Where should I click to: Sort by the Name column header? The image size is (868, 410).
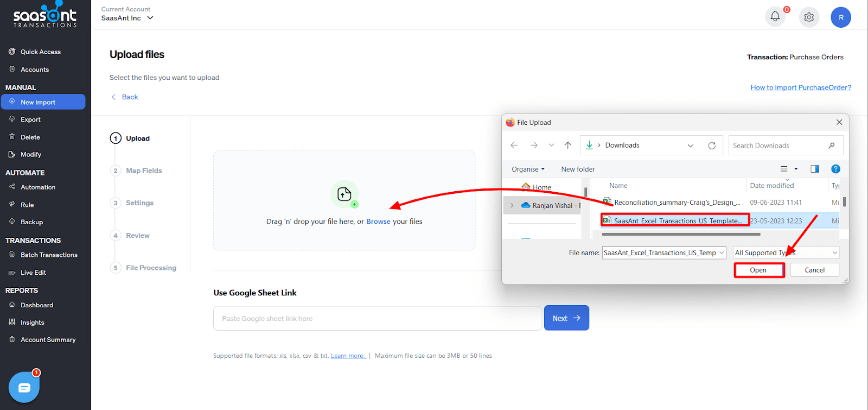coord(618,186)
